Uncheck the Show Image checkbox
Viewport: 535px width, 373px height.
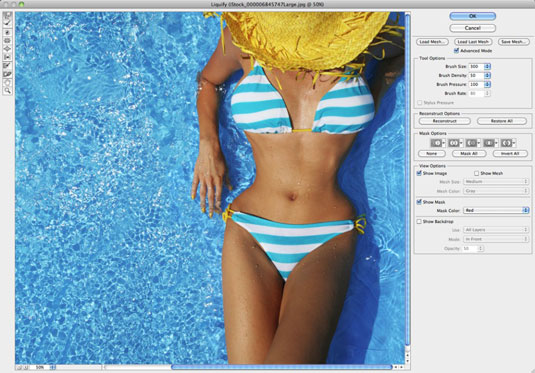coord(419,173)
